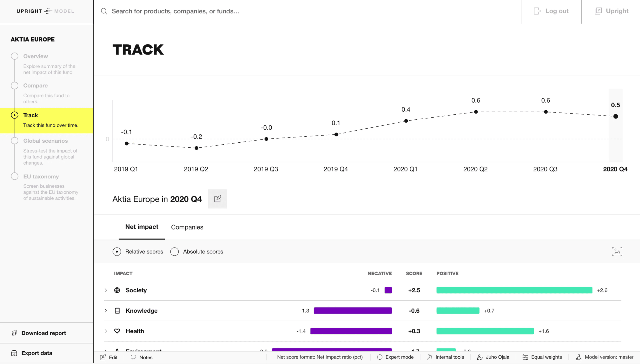Select the 2019 Q4 data point
This screenshot has width=640, height=364.
[336, 135]
